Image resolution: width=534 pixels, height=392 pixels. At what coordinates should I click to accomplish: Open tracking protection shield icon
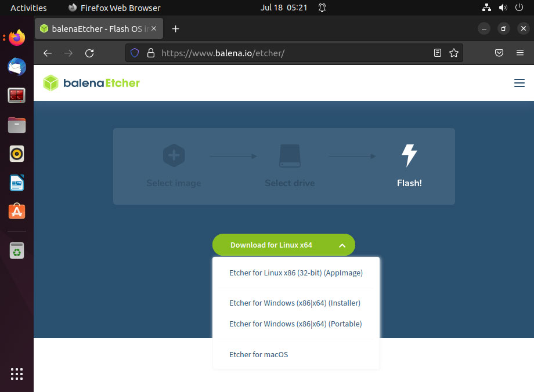(x=135, y=53)
